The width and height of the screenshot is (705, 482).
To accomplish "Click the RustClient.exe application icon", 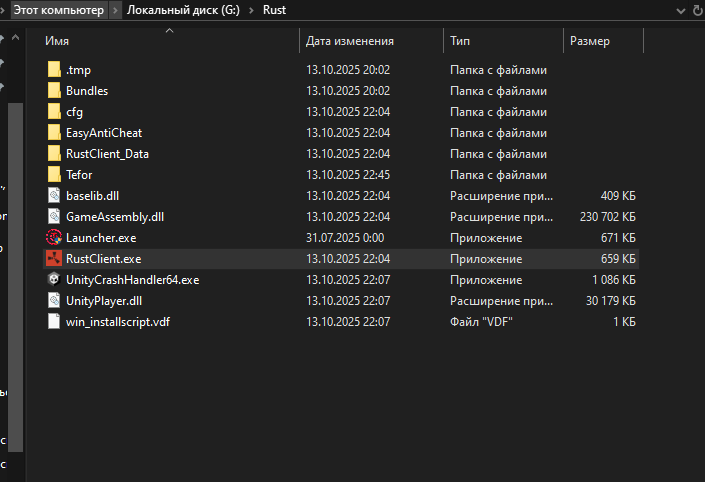I will (54, 258).
